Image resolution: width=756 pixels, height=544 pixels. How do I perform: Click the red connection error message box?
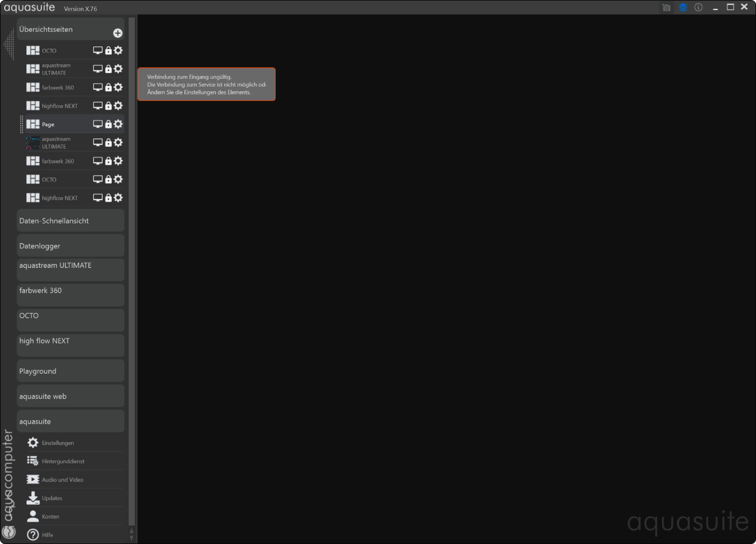pyautogui.click(x=206, y=84)
